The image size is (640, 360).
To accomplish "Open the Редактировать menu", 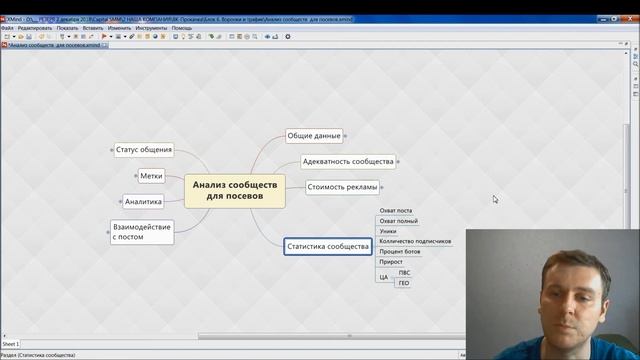I will coord(35,28).
